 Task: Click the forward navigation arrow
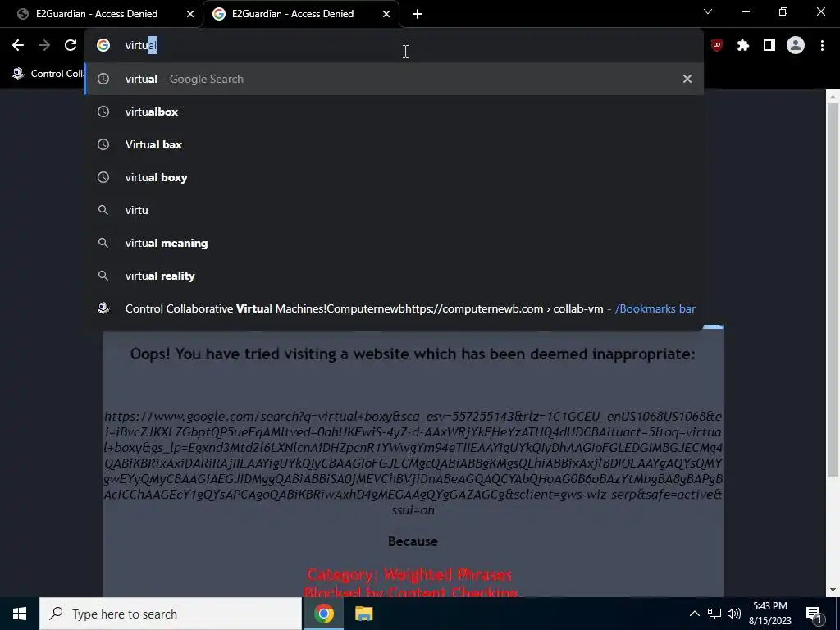[44, 46]
